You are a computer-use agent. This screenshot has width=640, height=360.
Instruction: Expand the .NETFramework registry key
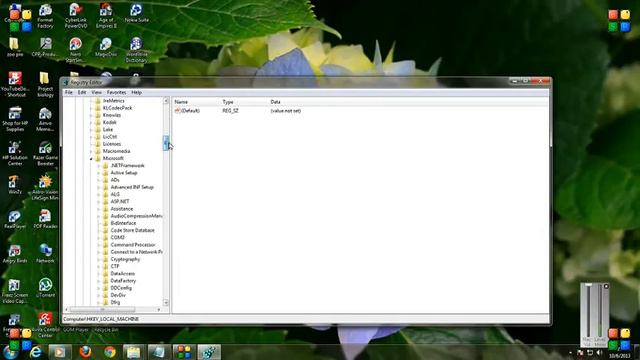pos(98,166)
